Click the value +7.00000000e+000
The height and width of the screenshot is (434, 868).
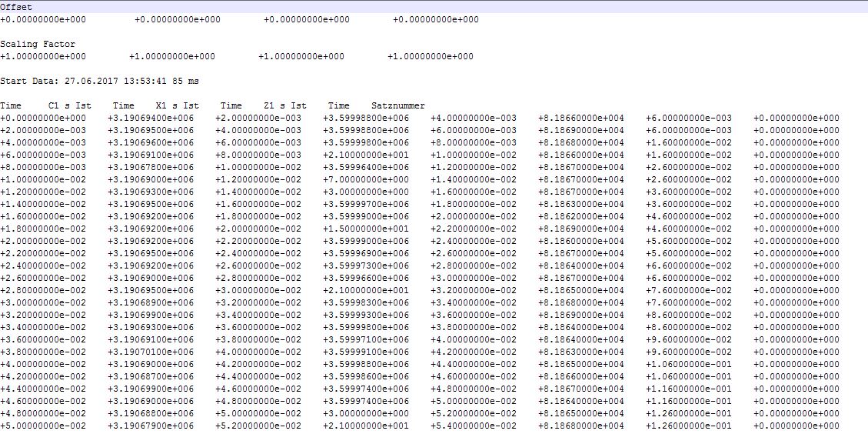[366, 179]
